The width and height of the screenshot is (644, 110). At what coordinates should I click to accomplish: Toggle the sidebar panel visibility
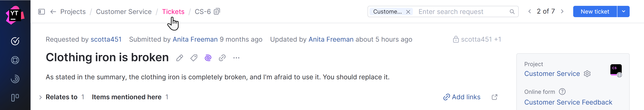pyautogui.click(x=42, y=12)
